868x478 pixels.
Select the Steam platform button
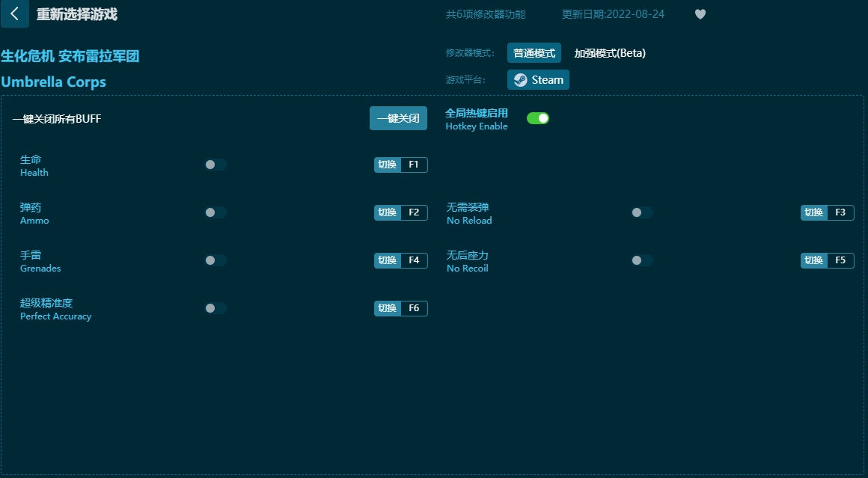pyautogui.click(x=538, y=79)
